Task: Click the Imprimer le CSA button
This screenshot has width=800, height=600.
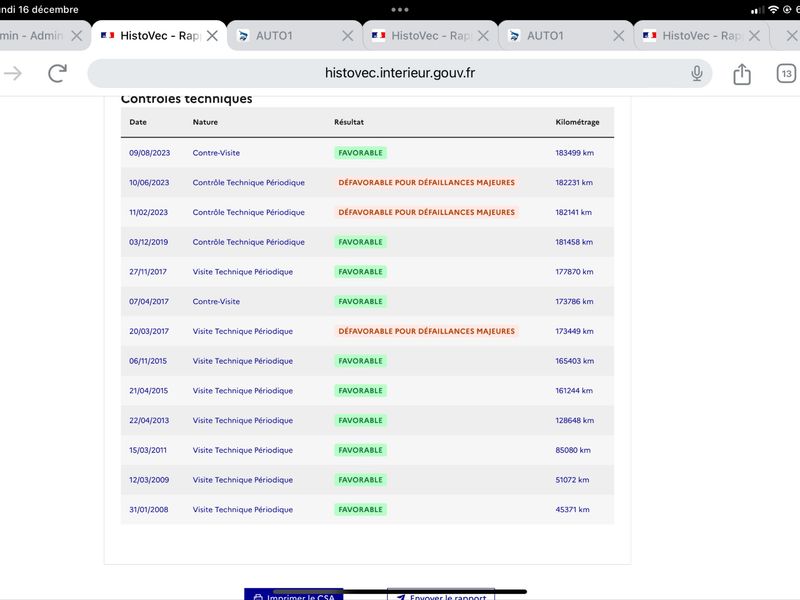Action: click(x=294, y=595)
